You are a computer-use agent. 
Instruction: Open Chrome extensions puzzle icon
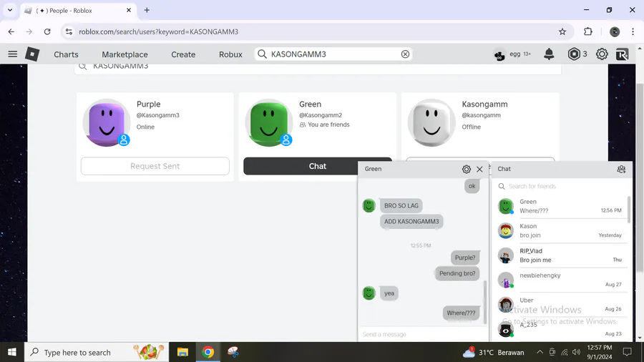tap(588, 31)
